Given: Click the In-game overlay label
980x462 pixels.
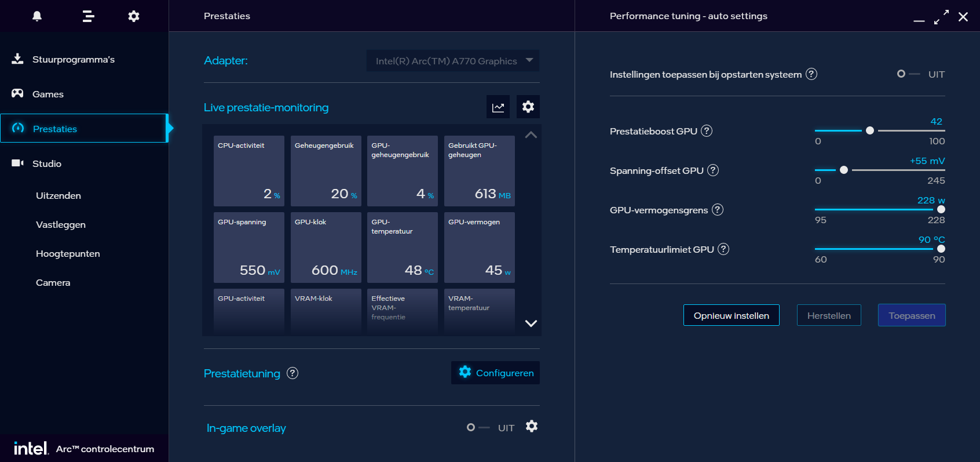Looking at the screenshot, I should 246,428.
